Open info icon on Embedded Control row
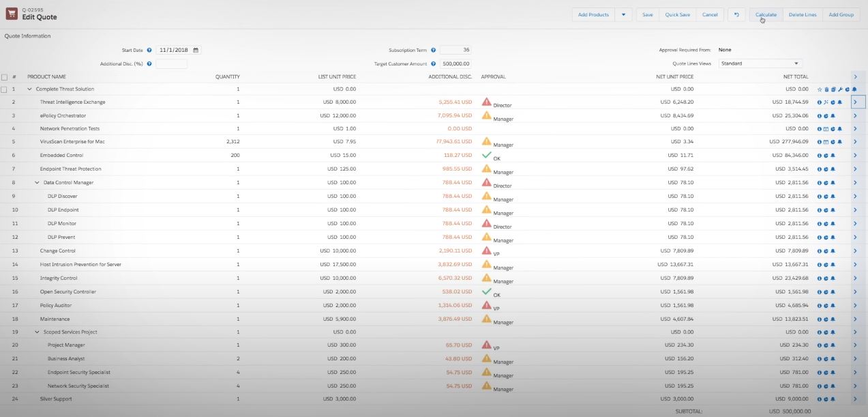 [x=820, y=156]
